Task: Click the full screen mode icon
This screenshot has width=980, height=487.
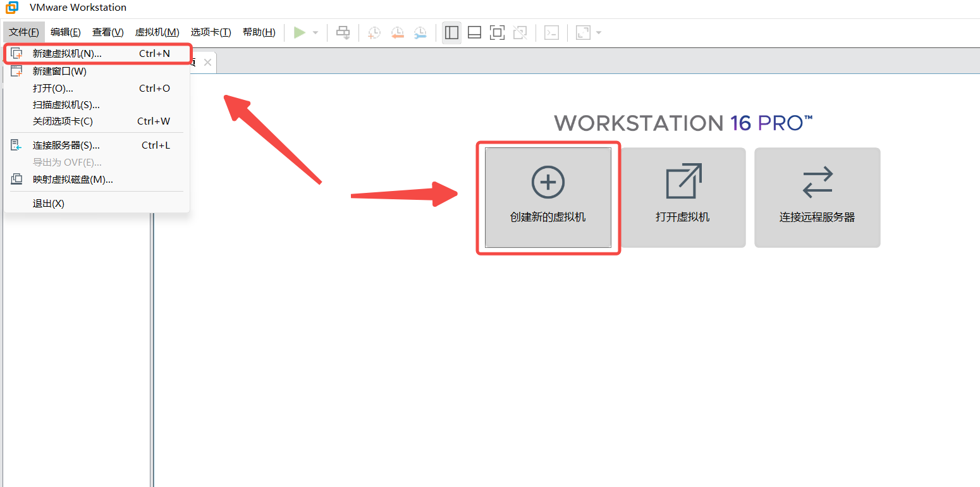Action: 497,32
